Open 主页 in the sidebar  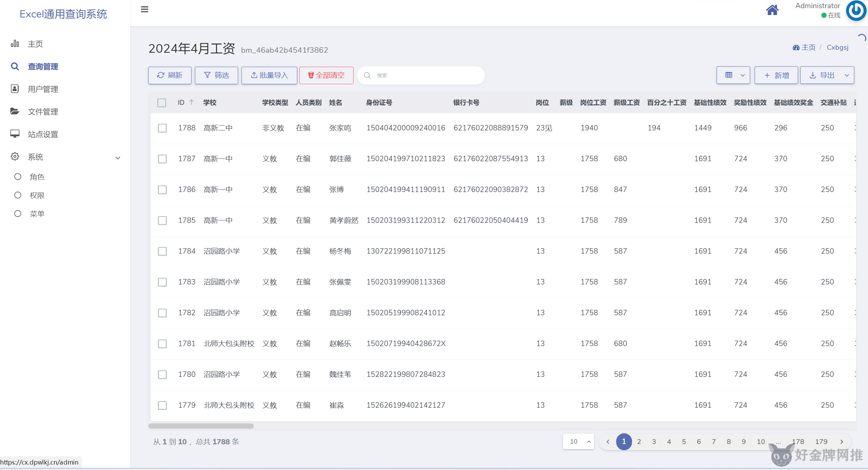[x=35, y=44]
